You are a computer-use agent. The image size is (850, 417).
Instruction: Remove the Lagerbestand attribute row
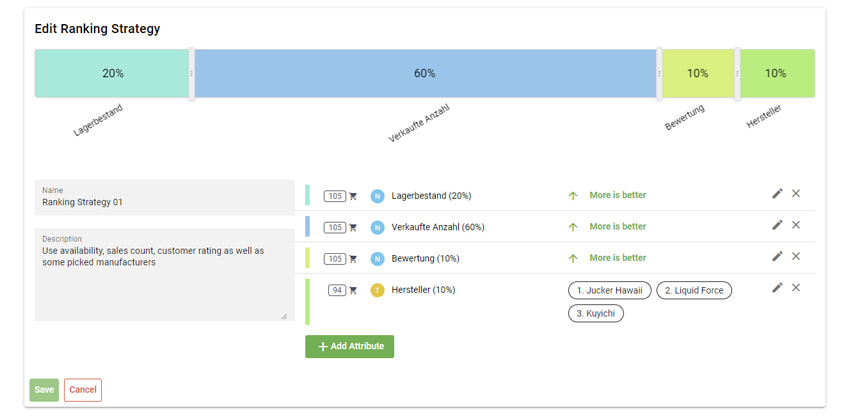pyautogui.click(x=796, y=194)
